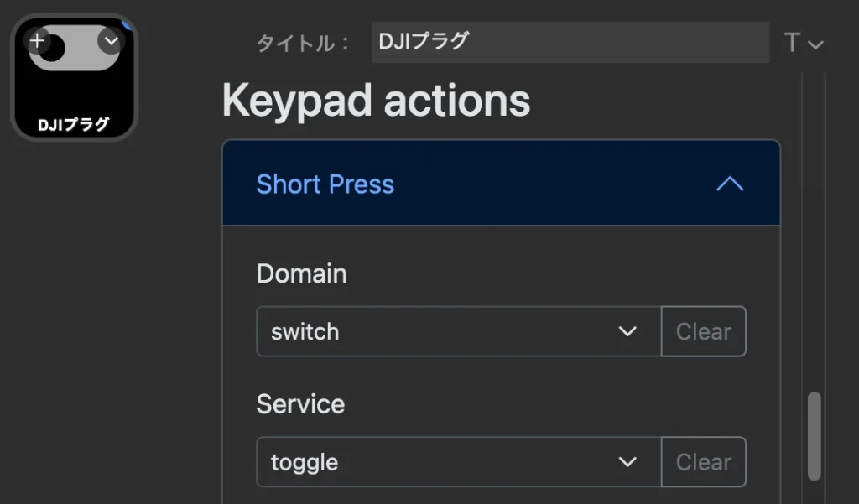
Task: Click the Domain field label
Action: 301,273
